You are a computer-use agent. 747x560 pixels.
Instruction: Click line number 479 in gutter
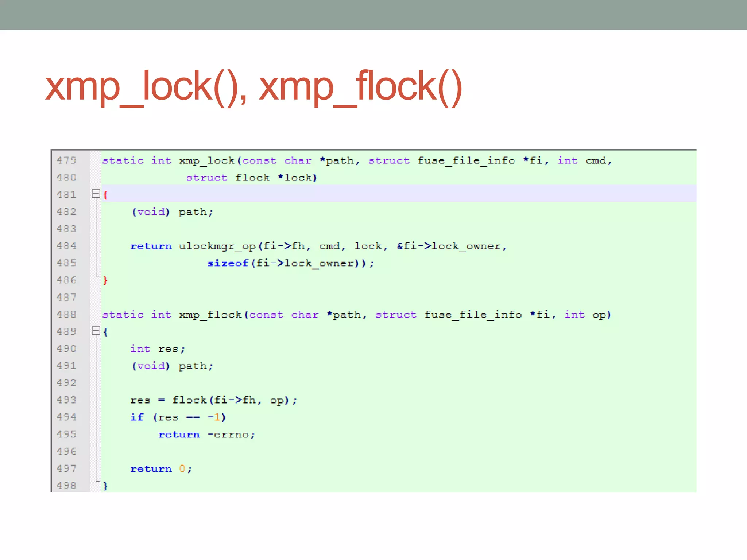click(67, 160)
